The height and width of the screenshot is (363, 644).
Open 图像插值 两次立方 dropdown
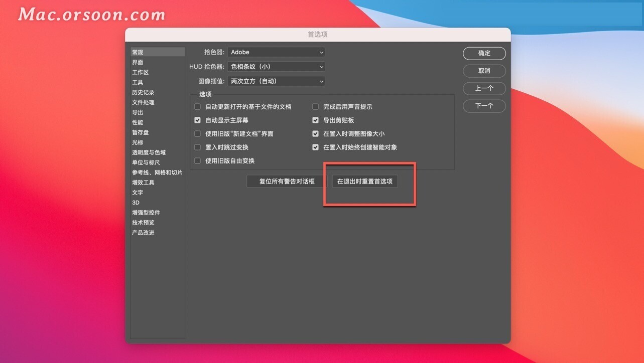[x=276, y=81]
